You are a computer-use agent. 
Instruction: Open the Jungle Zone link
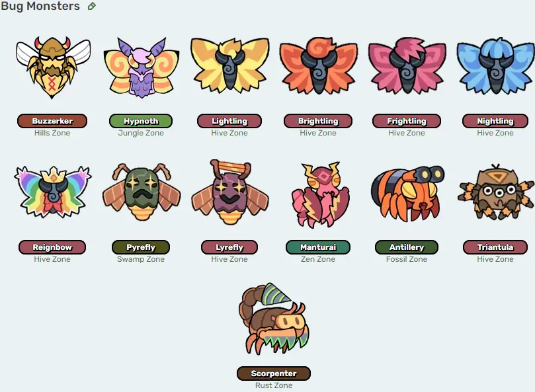[x=141, y=133]
